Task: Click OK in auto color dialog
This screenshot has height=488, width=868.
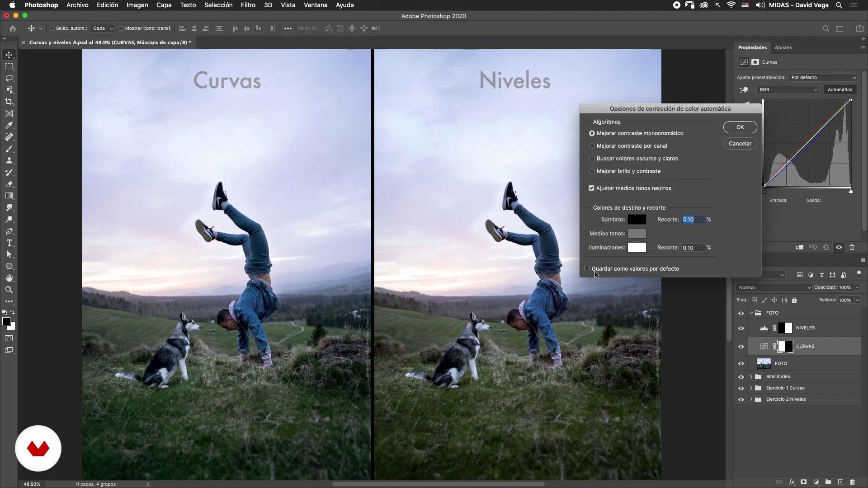Action: pos(740,127)
